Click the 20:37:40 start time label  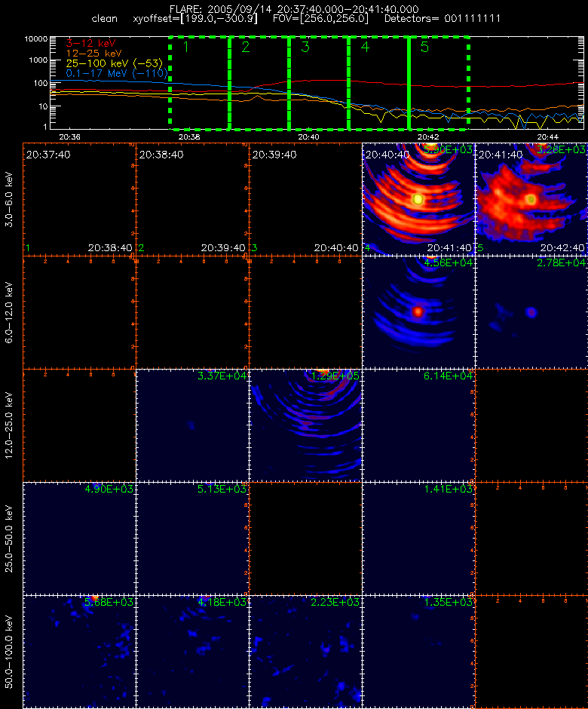coord(48,155)
